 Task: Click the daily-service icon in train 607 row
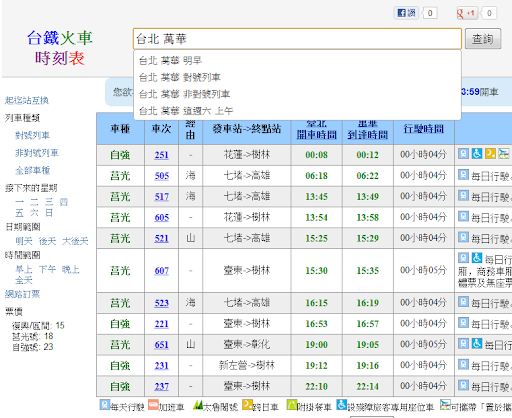click(x=463, y=258)
